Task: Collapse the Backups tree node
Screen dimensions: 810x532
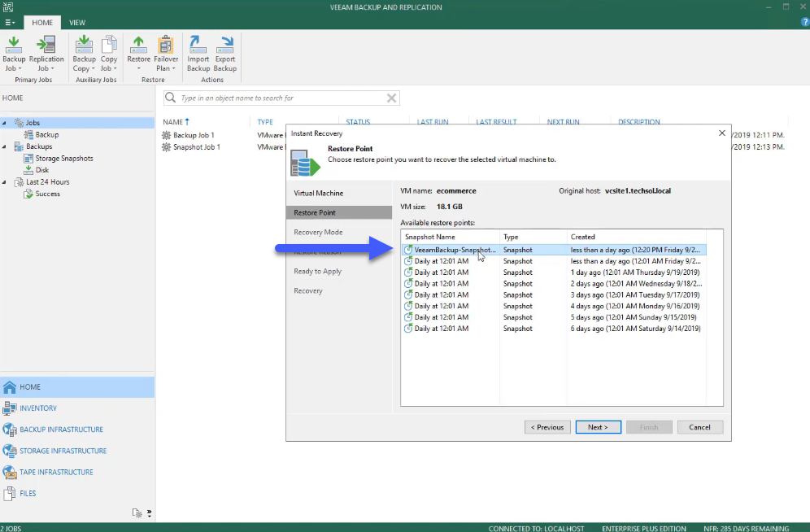Action: (x=4, y=146)
